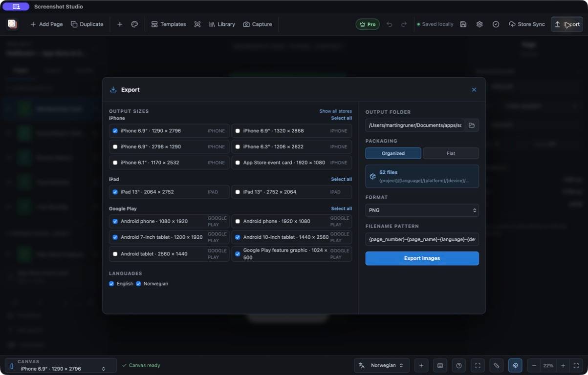588x375 pixels.
Task: Select Flat packaging
Action: [x=451, y=153]
